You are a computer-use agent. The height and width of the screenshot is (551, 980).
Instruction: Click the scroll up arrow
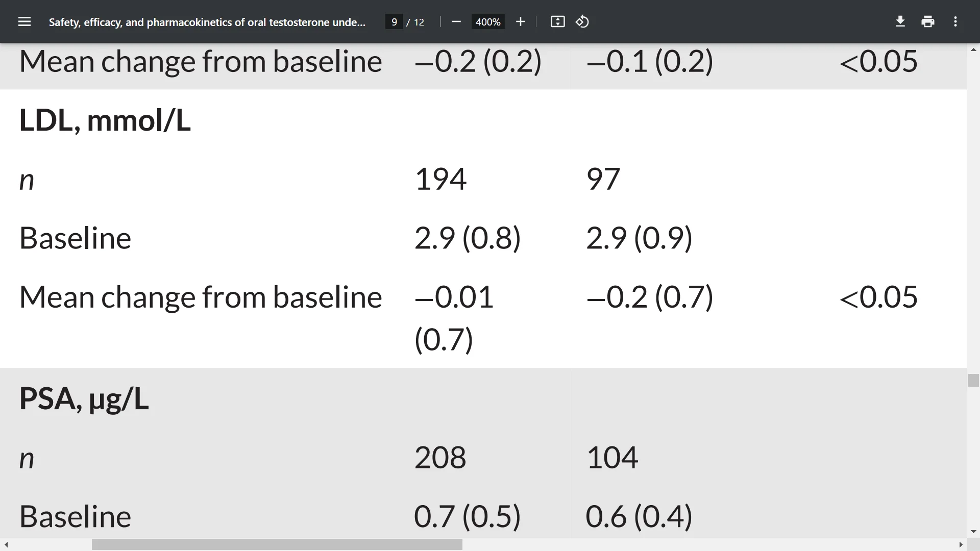[x=973, y=49]
